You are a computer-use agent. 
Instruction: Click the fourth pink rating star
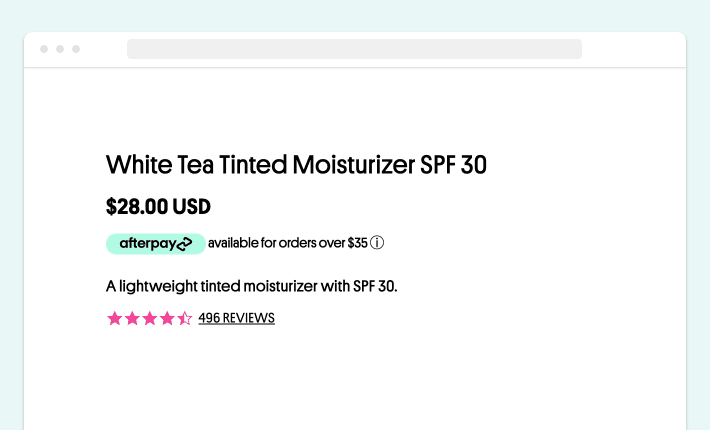coord(167,318)
